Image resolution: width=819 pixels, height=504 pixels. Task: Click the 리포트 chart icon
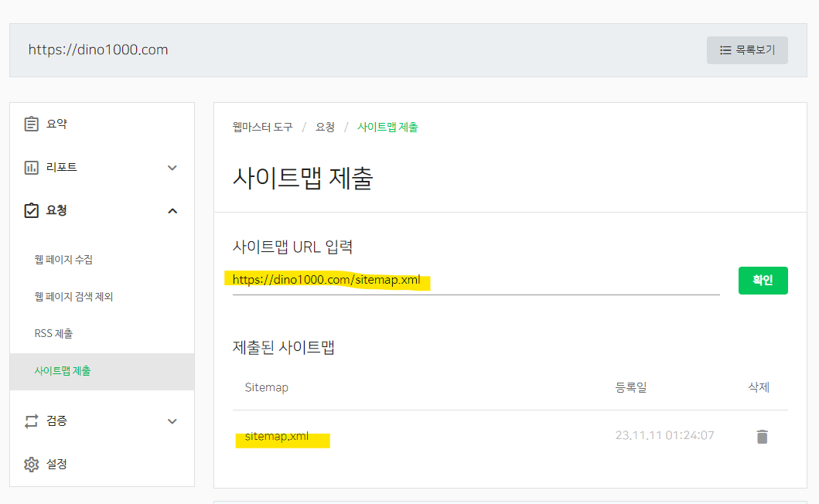click(32, 168)
